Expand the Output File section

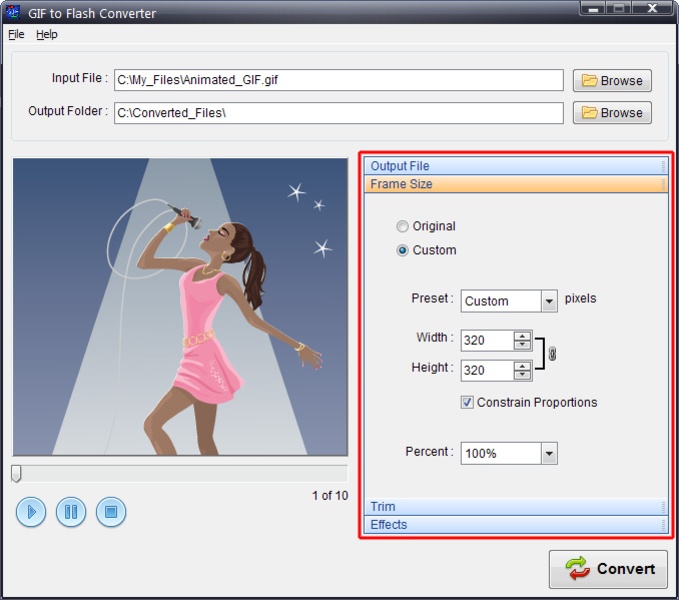coord(516,166)
